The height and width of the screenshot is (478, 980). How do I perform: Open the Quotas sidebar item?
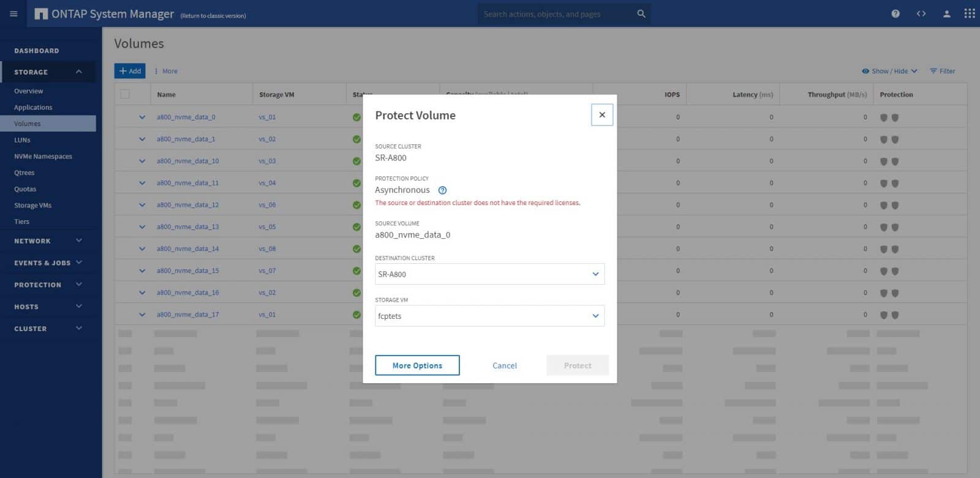coord(25,189)
